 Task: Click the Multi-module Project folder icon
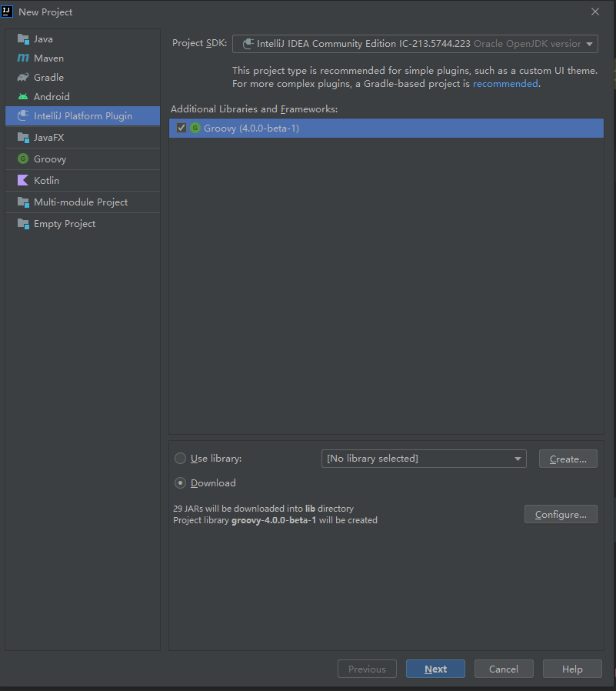click(23, 202)
